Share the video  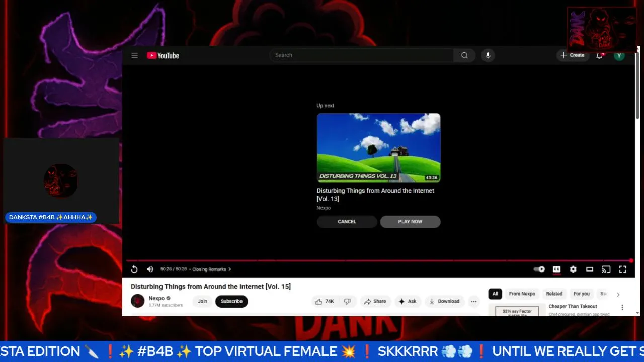coord(375,301)
